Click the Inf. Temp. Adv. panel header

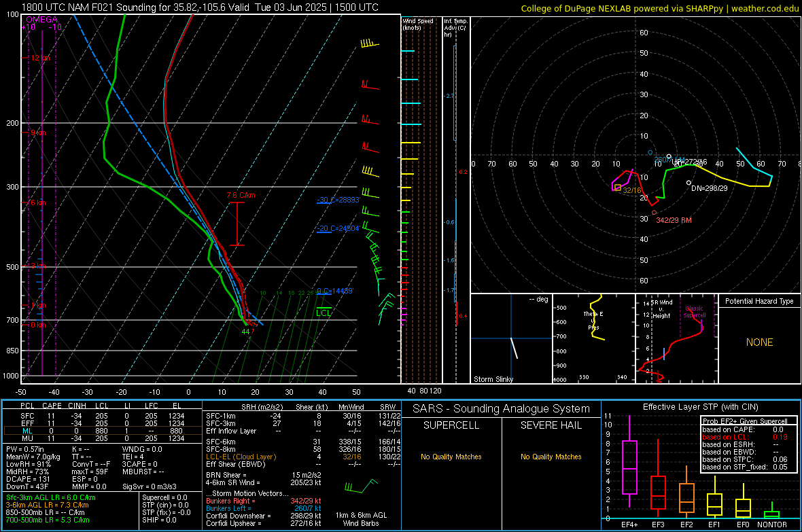[x=455, y=28]
